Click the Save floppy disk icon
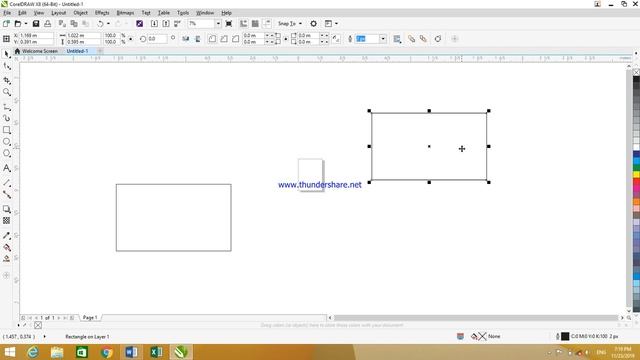 [36, 24]
